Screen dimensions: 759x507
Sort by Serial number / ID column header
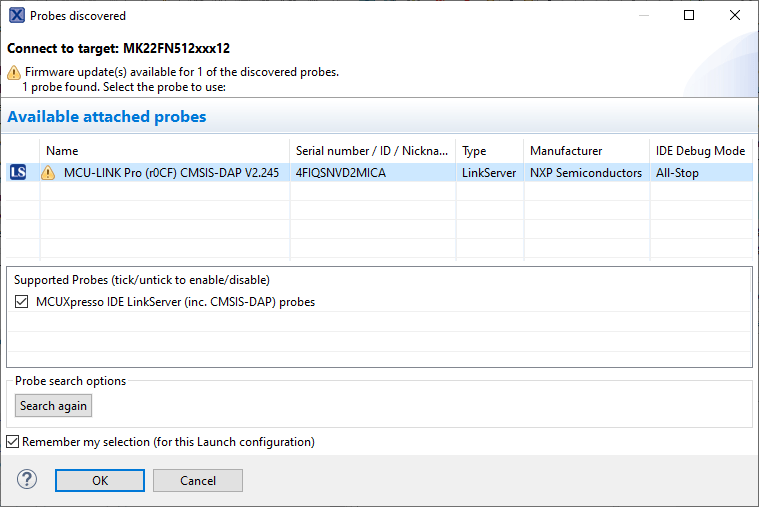click(x=372, y=150)
